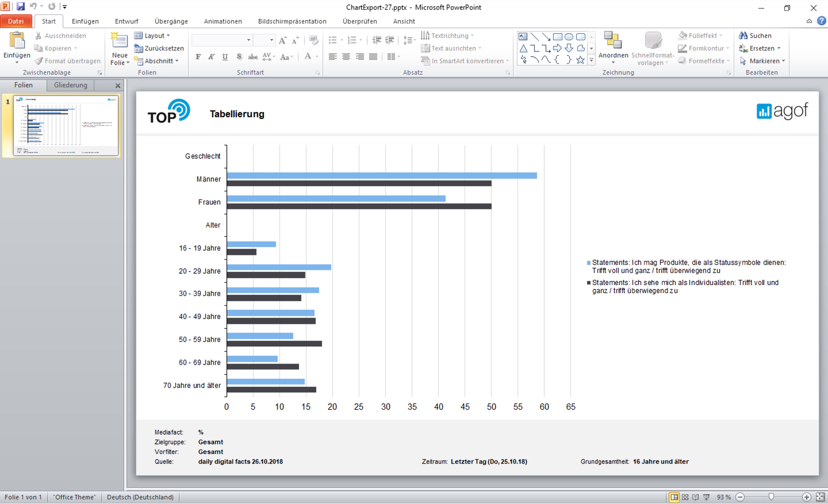The width and height of the screenshot is (828, 504).
Task: Close the slides pane with X
Action: coord(118,86)
